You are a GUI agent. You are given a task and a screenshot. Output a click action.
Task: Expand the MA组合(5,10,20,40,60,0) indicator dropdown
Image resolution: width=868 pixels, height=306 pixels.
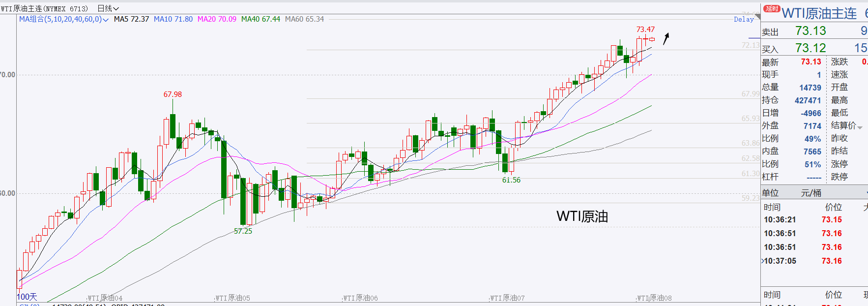pos(106,20)
